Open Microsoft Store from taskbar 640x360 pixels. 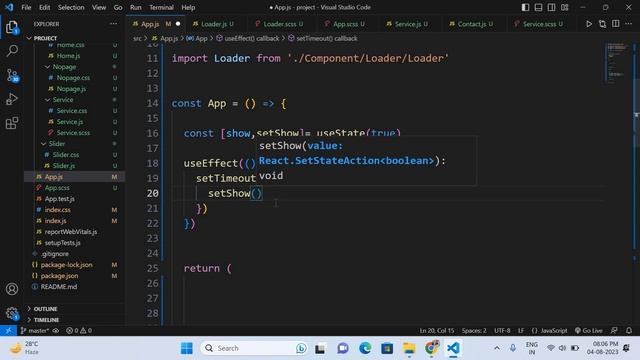tap(387, 348)
